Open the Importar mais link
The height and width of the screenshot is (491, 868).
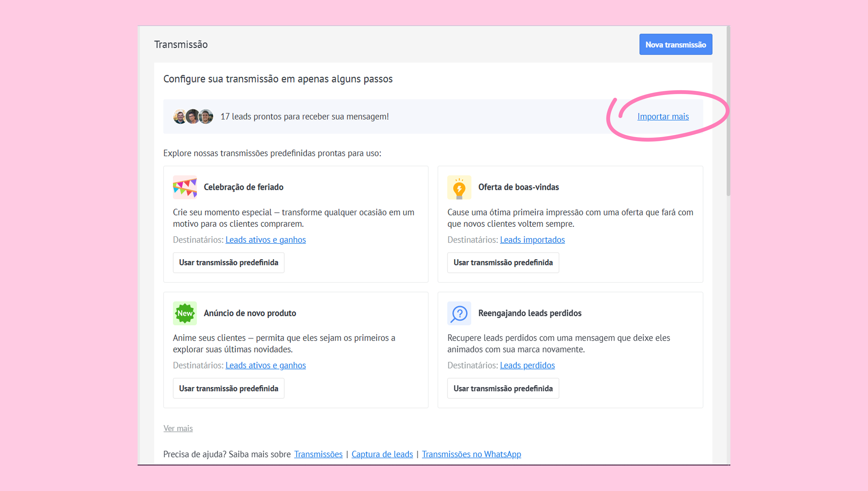663,116
